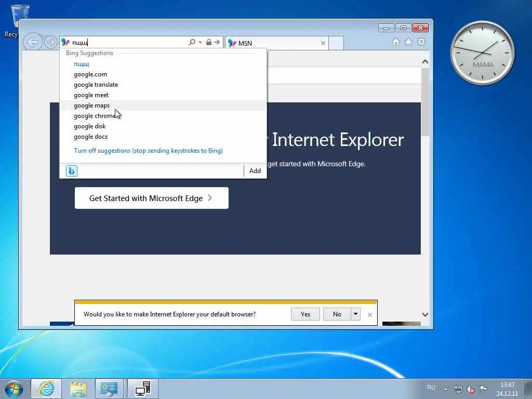Click Yes to set default browser

305,314
